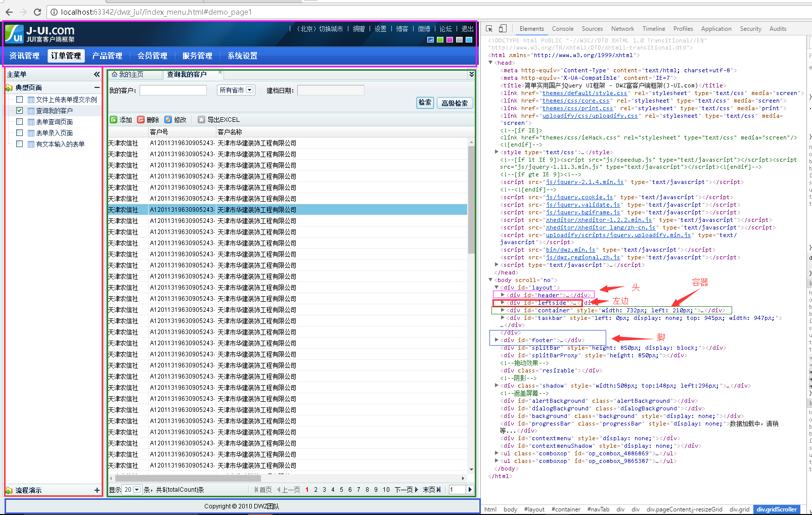Reload the page with the refresh icon
812x515 pixels.
click(37, 12)
